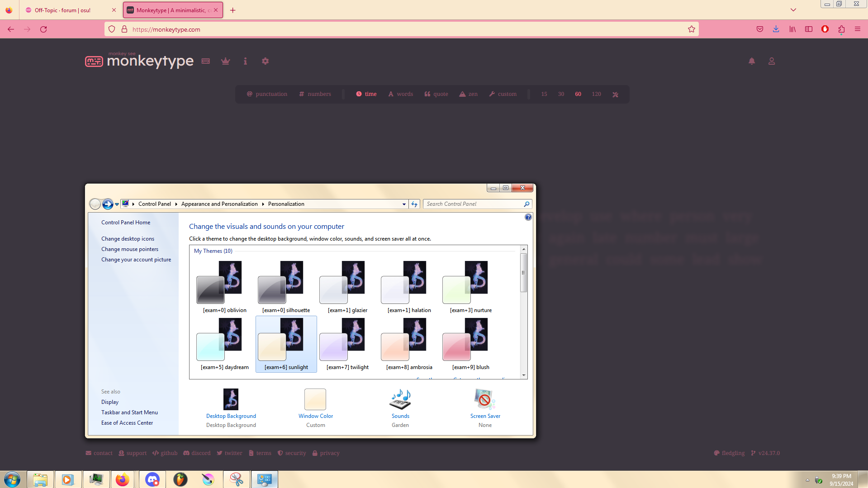Select the [exam+7] twilight theme
Viewport: 868px width, 488px height.
pyautogui.click(x=348, y=344)
